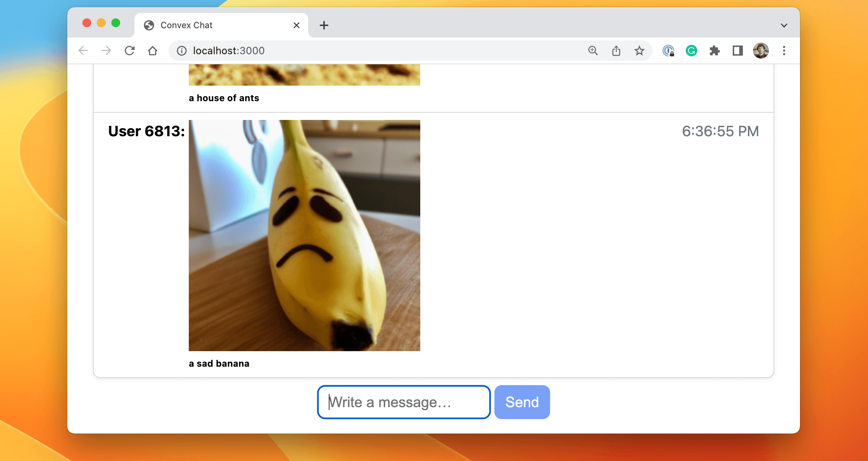Click the share/upload icon in toolbar
Viewport: 868px width, 461px height.
[x=616, y=51]
